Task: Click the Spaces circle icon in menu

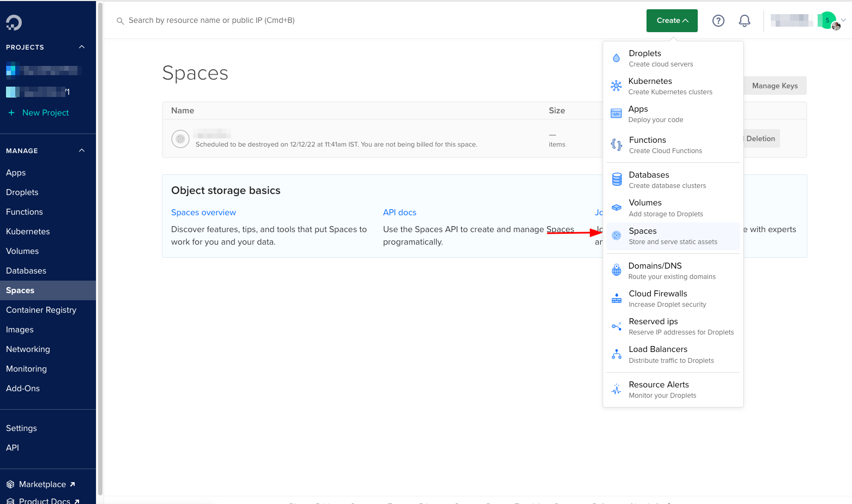Action: click(x=617, y=235)
